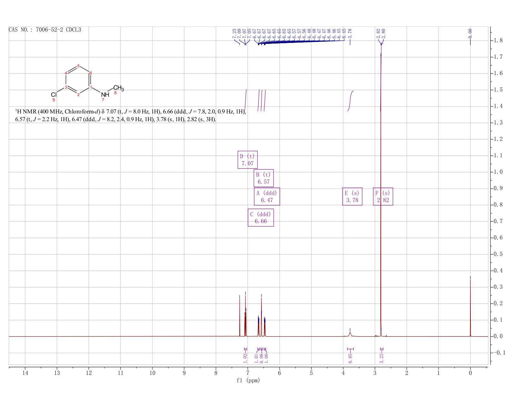Screen dimensions: 532x411
Task: Click the broad NH peak at 3.78 ppm
Action: [350, 334]
